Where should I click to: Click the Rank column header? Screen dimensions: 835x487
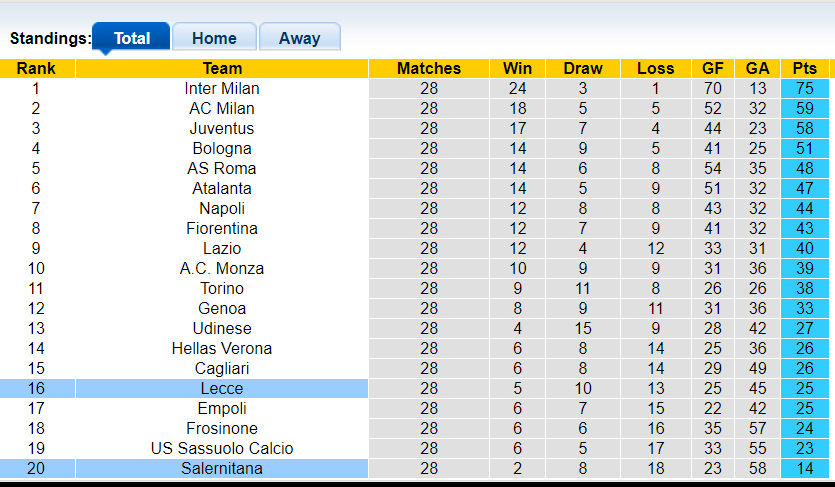(36, 68)
